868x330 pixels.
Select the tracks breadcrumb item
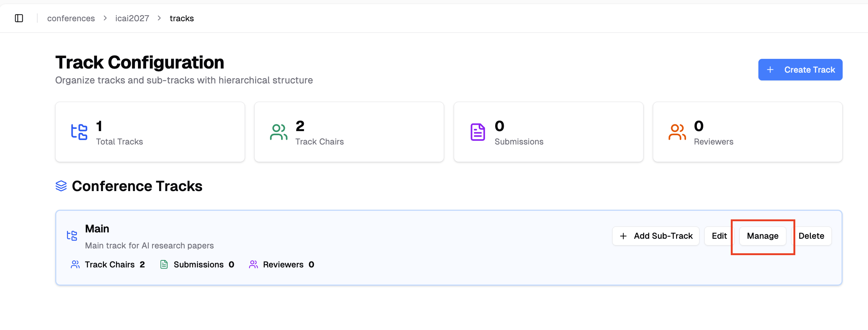click(x=182, y=18)
